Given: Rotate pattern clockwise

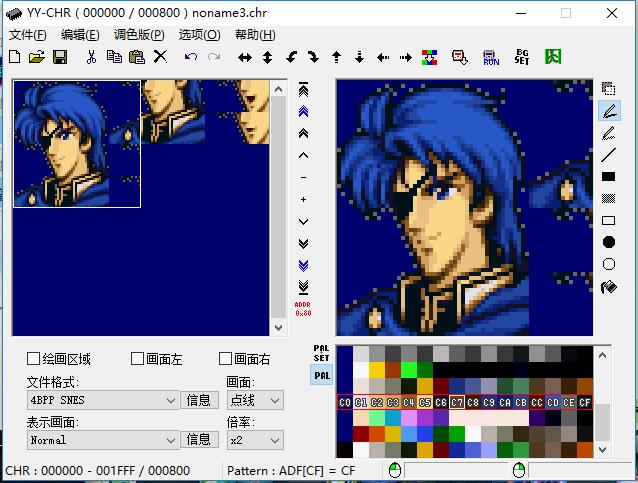Looking at the screenshot, I should click(313, 57).
